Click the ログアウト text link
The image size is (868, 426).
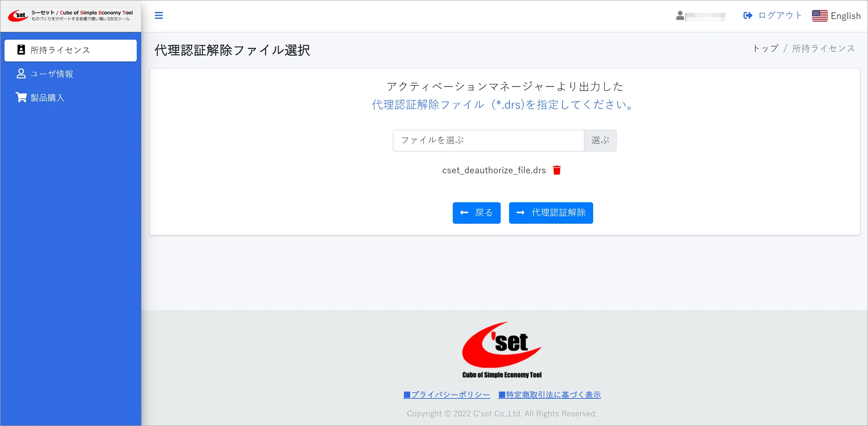pyautogui.click(x=780, y=16)
